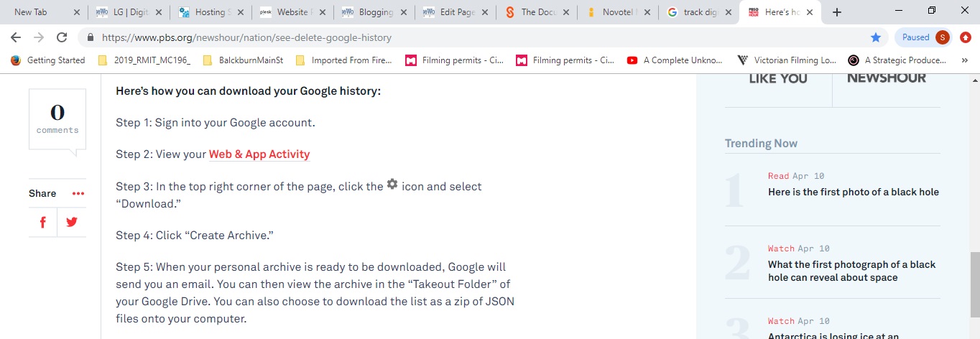980x339 pixels.
Task: Restore down the Chrome window
Action: tap(932, 11)
